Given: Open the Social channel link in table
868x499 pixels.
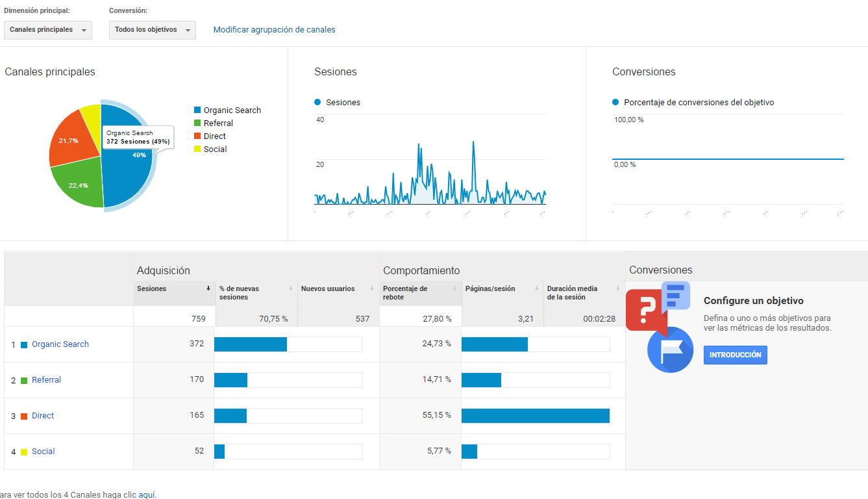Looking at the screenshot, I should point(43,452).
